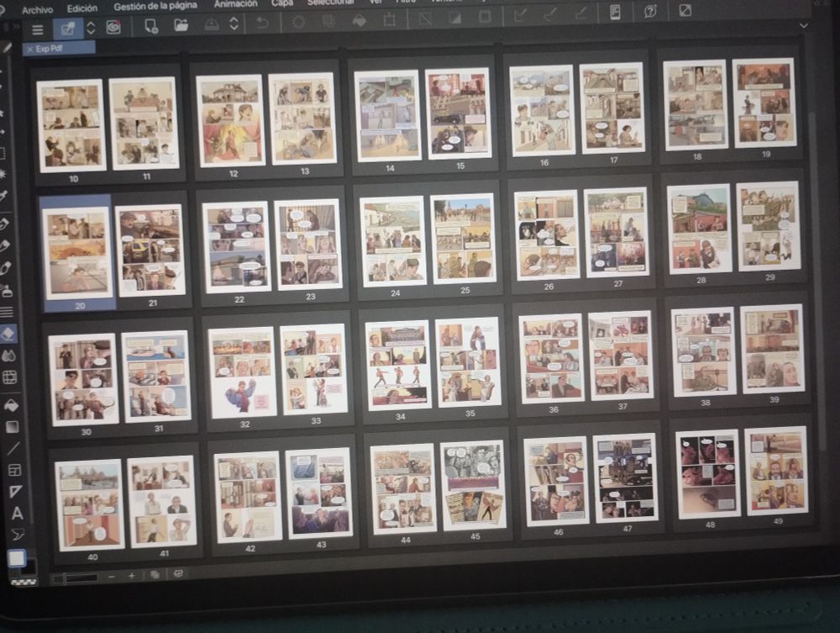Open the Capa menu
Image resolution: width=840 pixels, height=633 pixels.
(x=281, y=3)
